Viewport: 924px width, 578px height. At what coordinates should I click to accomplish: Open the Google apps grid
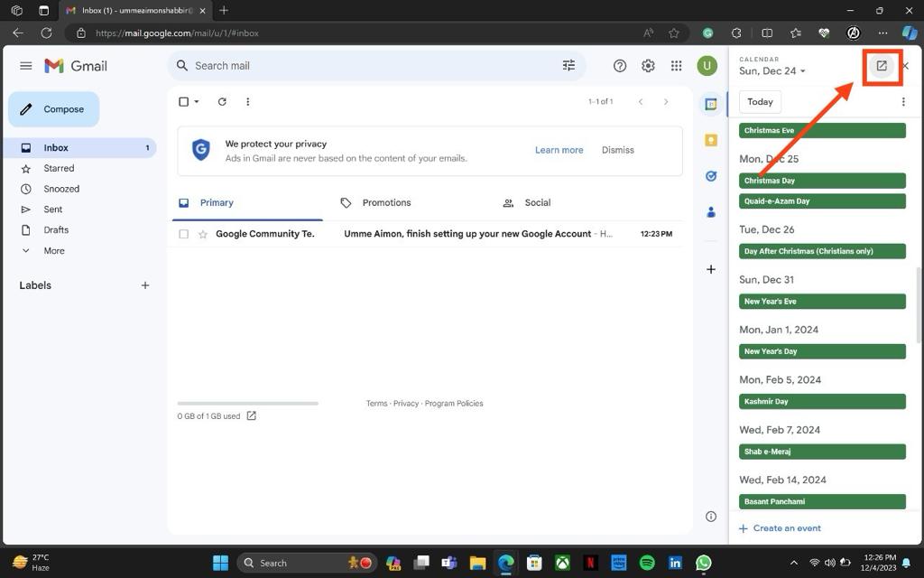pos(676,66)
